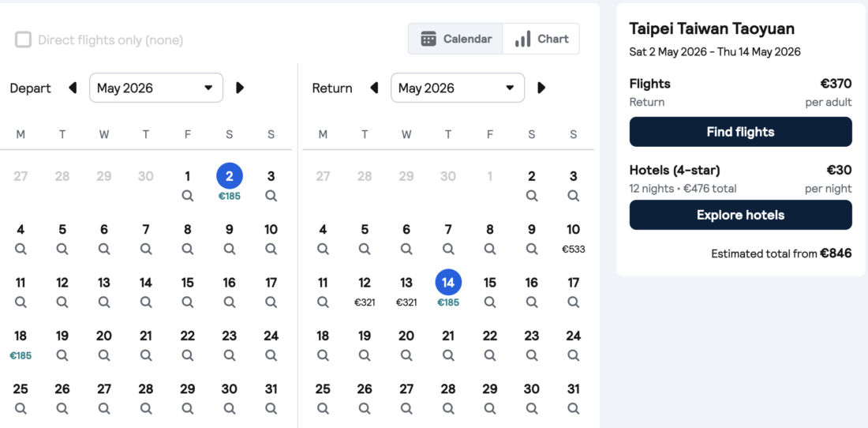Open Depart month dropdown showing May 2026
868x428 pixels.
point(156,88)
